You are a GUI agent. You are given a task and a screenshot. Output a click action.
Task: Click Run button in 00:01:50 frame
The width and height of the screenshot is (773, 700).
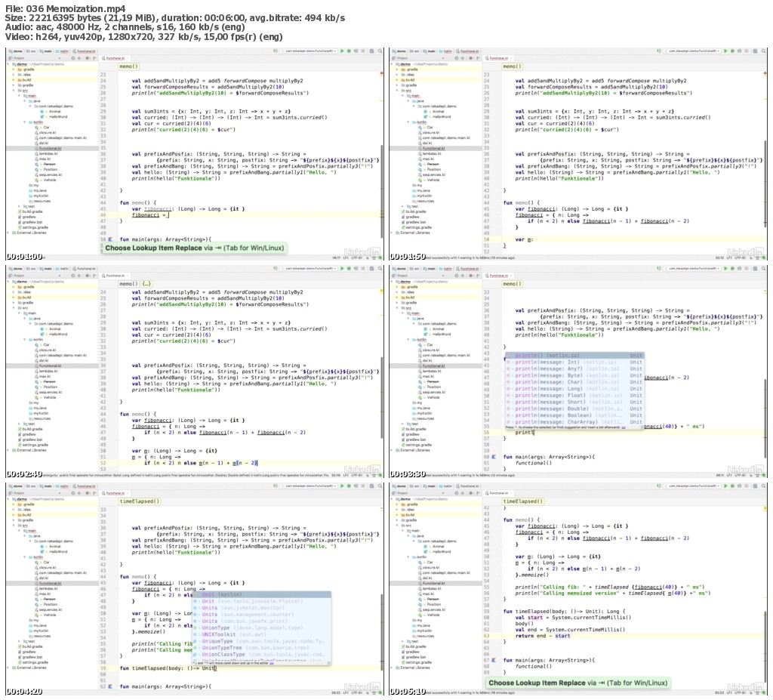tap(725, 51)
